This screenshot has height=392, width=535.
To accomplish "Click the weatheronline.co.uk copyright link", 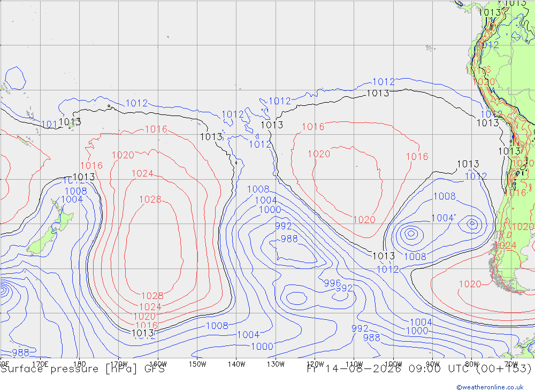I will point(490,387).
